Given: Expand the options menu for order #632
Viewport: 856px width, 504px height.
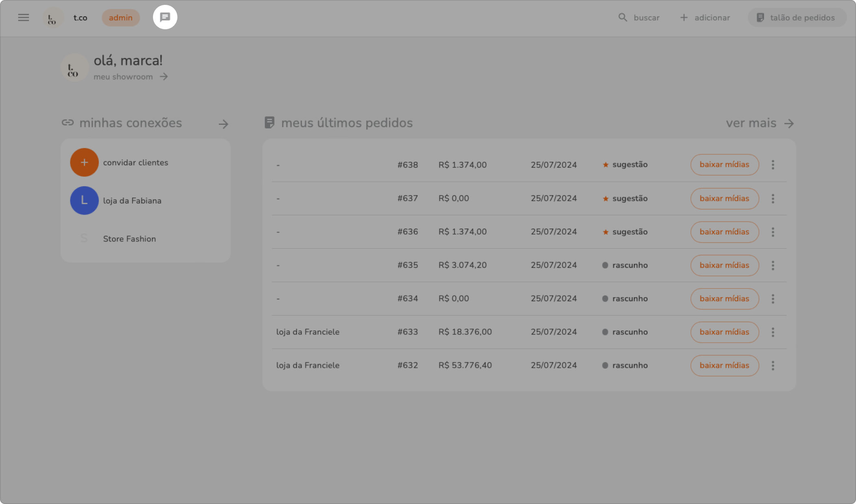Looking at the screenshot, I should (x=773, y=365).
